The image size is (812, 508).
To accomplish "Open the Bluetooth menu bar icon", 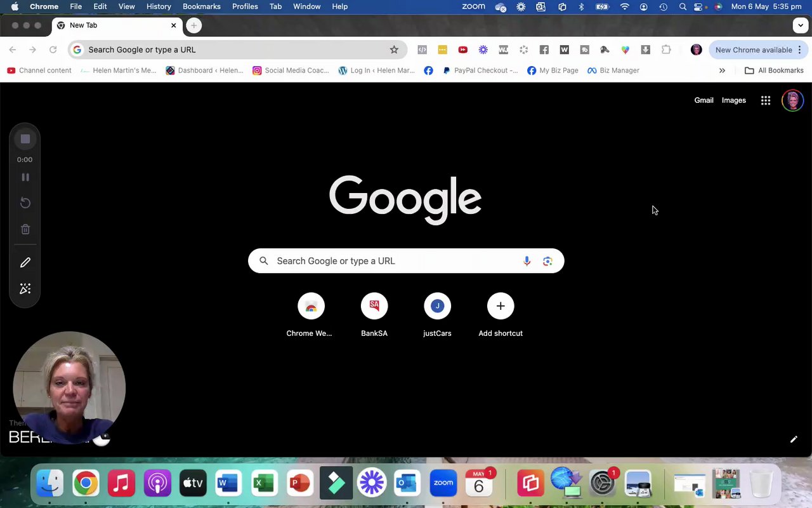I will [x=581, y=6].
